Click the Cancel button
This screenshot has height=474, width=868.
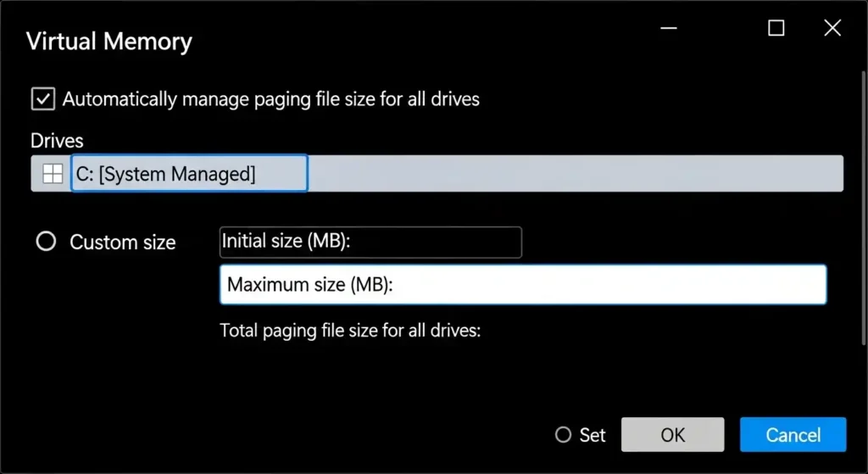[x=793, y=435]
